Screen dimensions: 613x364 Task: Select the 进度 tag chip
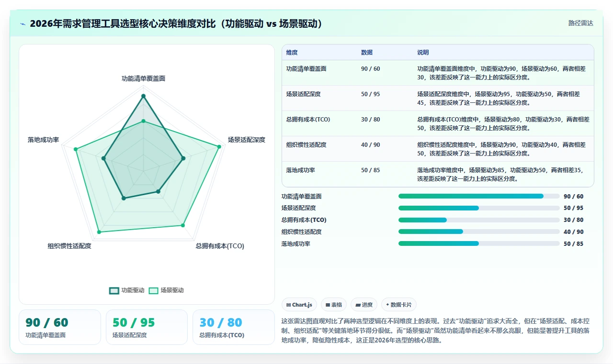[364, 305]
